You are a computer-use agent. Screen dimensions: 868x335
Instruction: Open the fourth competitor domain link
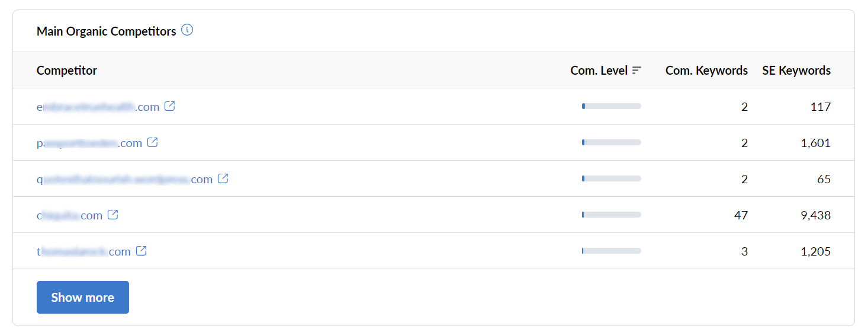tap(69, 215)
